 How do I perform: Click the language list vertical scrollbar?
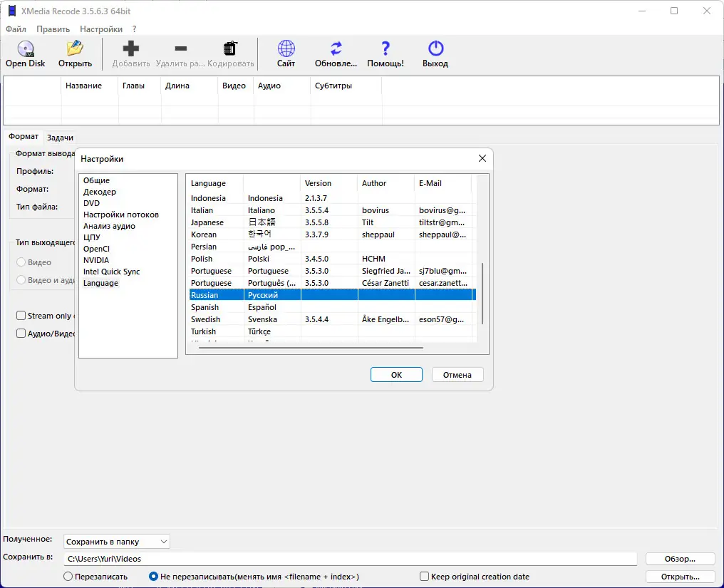click(482, 294)
